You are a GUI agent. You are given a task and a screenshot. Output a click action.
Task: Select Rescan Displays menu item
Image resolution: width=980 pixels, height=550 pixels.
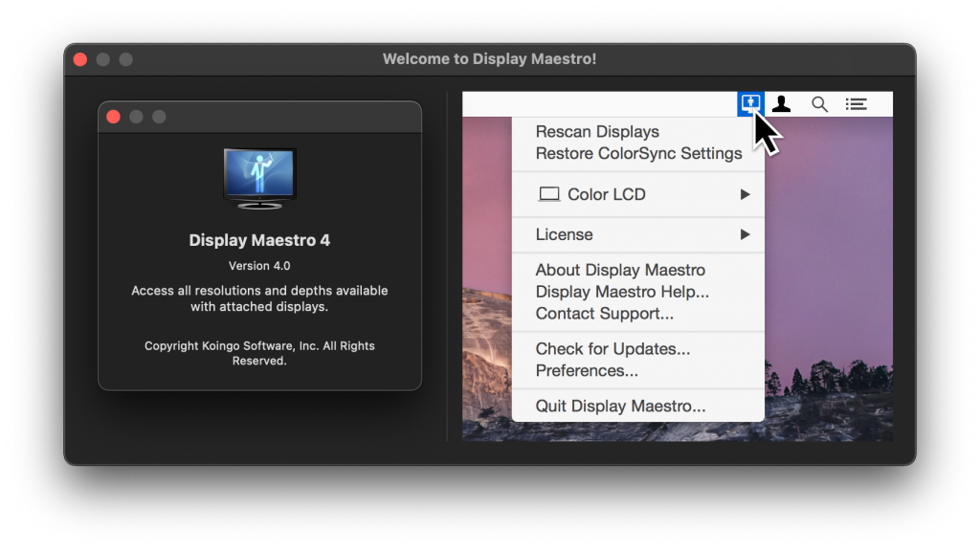(x=597, y=132)
